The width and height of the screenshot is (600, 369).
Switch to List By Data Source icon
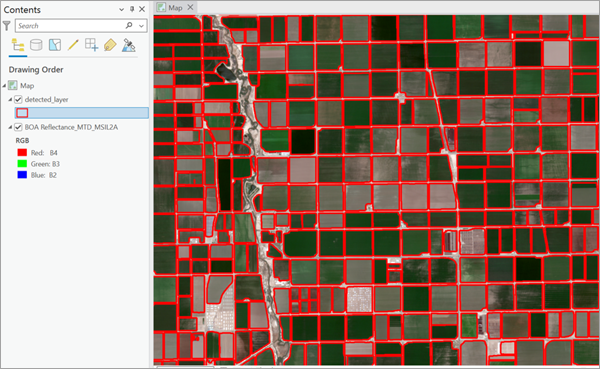point(36,45)
